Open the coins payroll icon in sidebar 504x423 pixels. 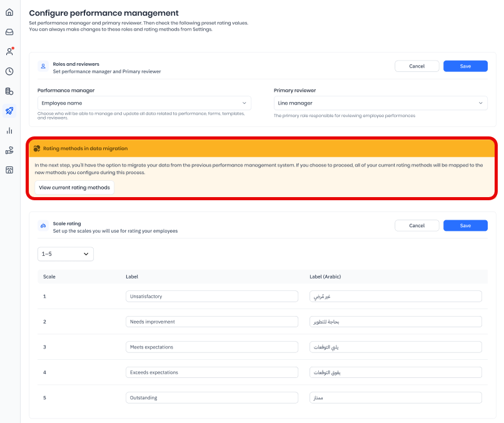[x=9, y=91]
